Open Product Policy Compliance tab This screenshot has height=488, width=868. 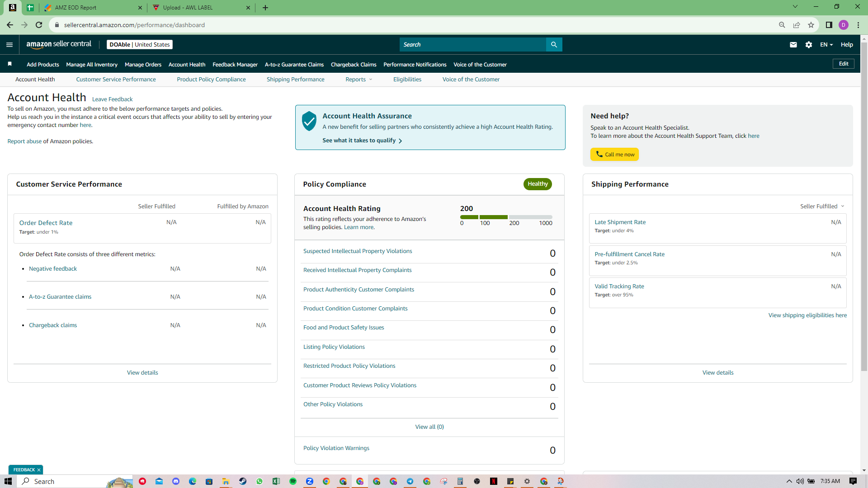(211, 80)
